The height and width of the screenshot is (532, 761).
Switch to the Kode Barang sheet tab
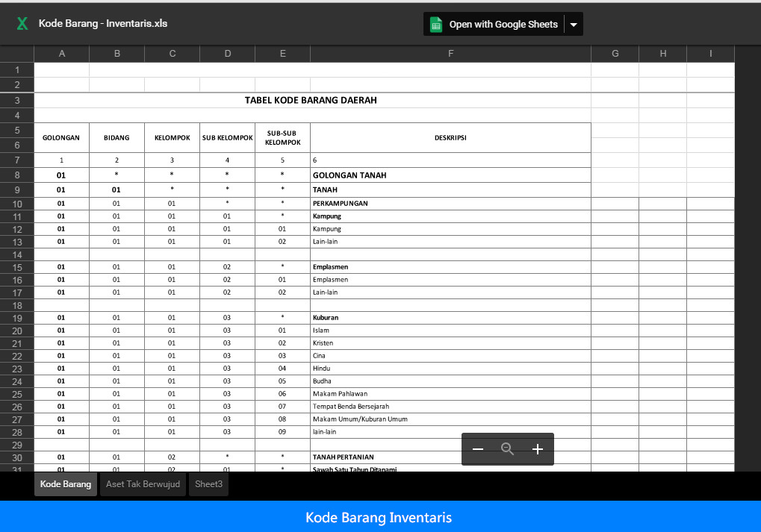point(66,484)
